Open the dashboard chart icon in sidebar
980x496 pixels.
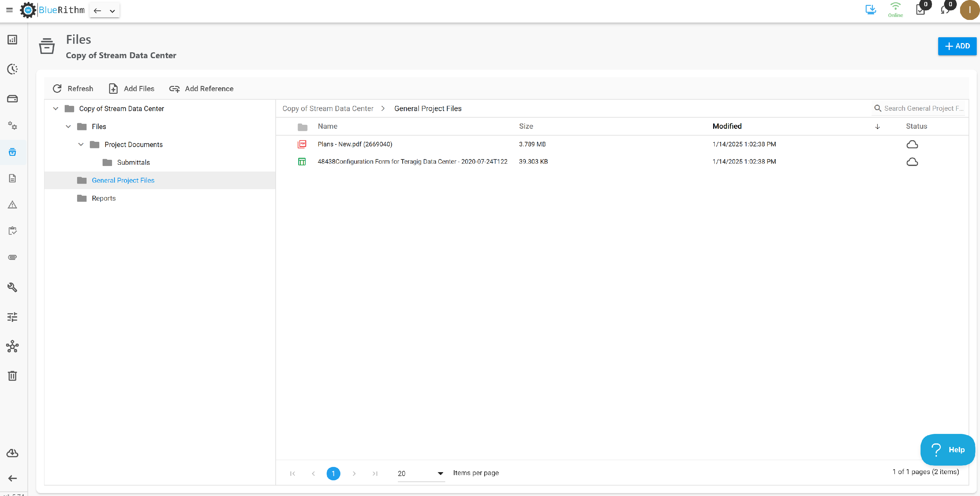coord(12,40)
